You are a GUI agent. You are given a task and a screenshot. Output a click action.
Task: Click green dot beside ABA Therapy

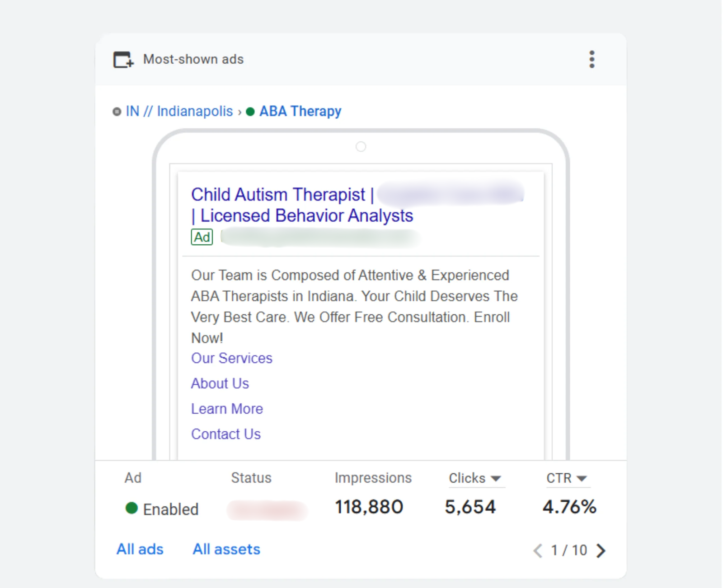(x=250, y=112)
